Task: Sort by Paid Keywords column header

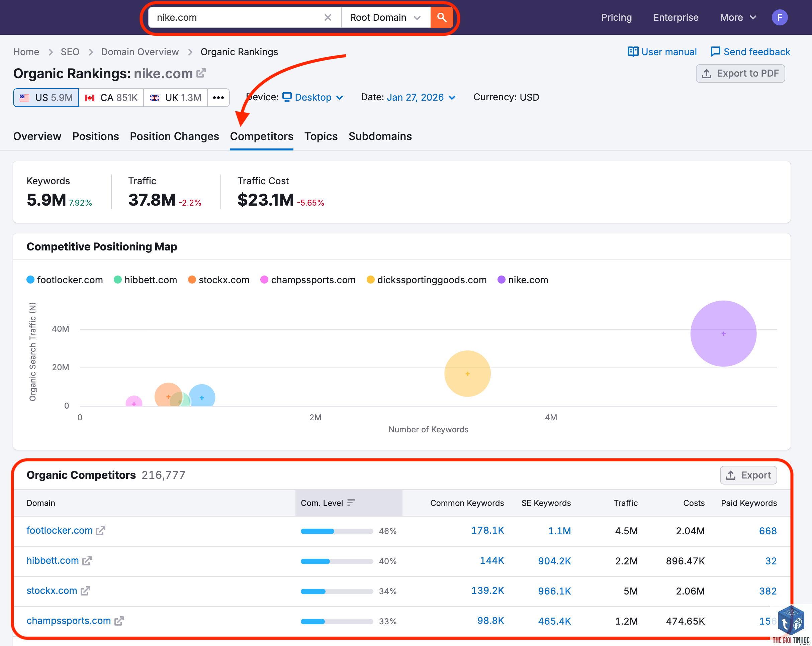Action: pyautogui.click(x=749, y=503)
